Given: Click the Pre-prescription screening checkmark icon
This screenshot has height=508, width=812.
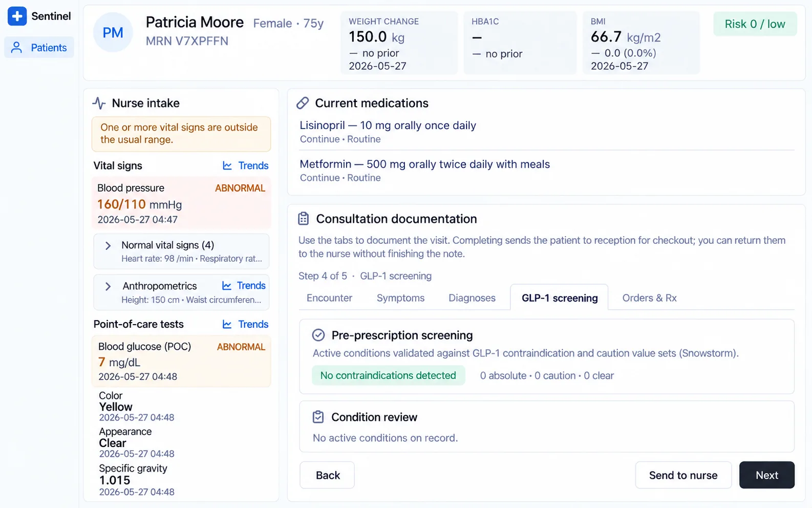Looking at the screenshot, I should coord(318,335).
